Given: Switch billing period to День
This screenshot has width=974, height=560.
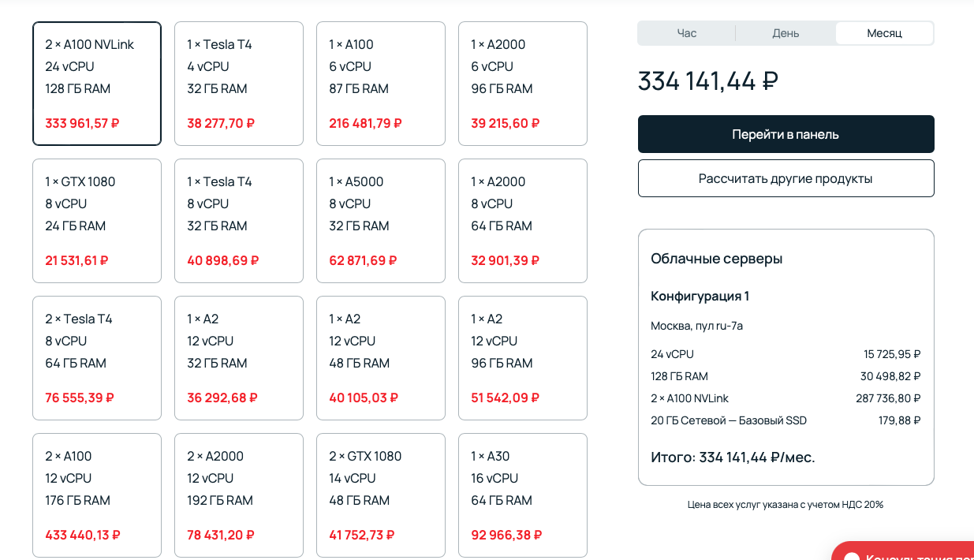Looking at the screenshot, I should pyautogui.click(x=786, y=33).
